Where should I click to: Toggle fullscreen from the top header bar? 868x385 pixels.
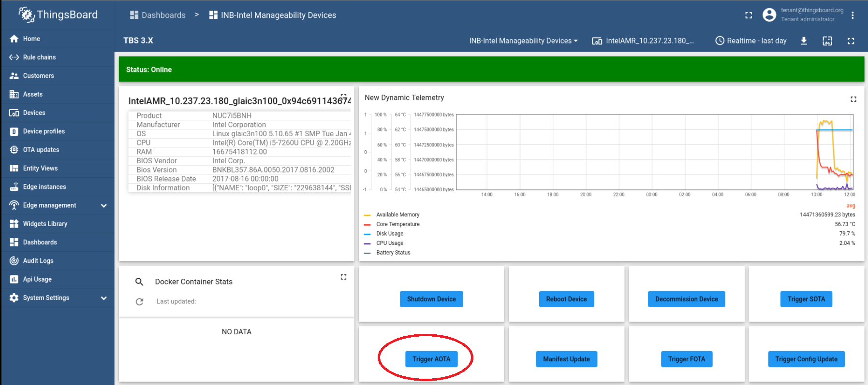(749, 15)
